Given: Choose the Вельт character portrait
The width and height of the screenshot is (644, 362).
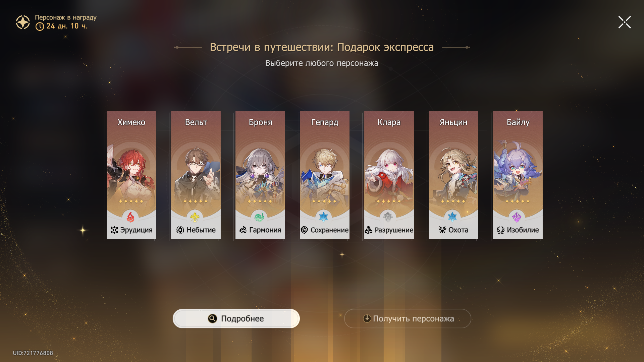Looking at the screenshot, I should point(196,175).
